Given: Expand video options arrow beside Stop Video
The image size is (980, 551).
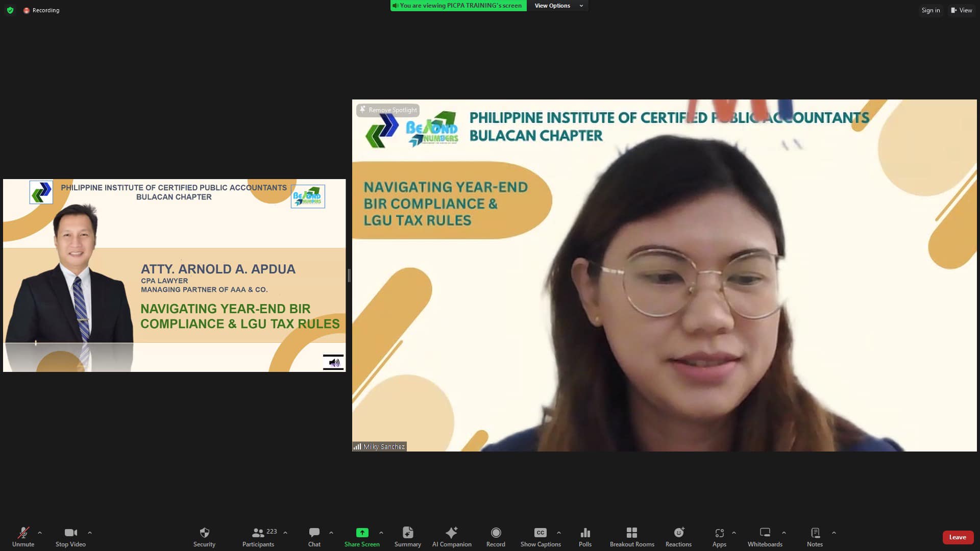Looking at the screenshot, I should [90, 533].
